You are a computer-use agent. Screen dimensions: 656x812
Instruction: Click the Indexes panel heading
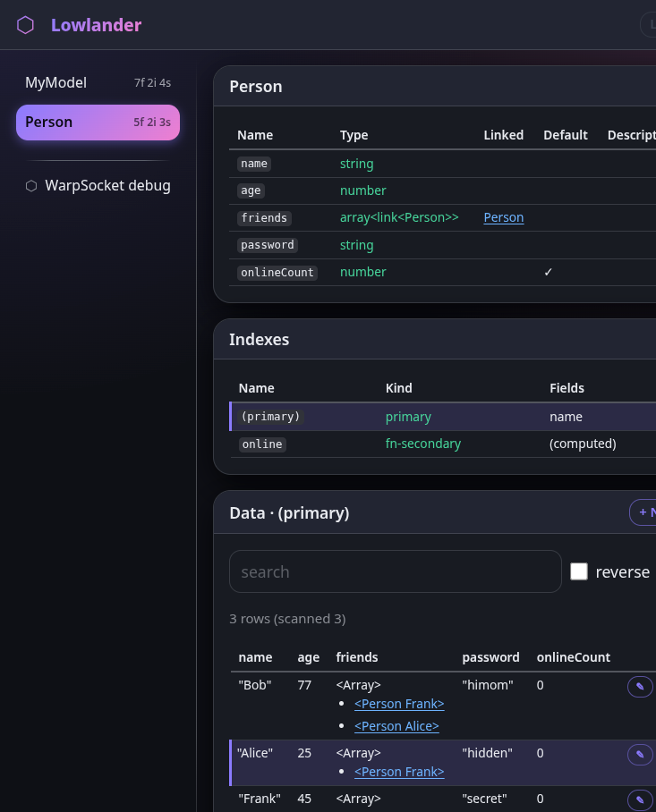[x=259, y=340]
